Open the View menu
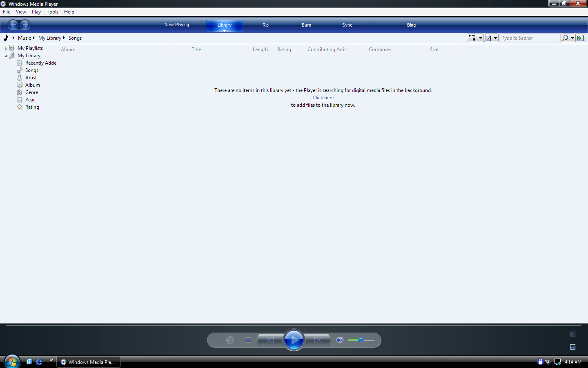The height and width of the screenshot is (368, 588). [x=21, y=12]
